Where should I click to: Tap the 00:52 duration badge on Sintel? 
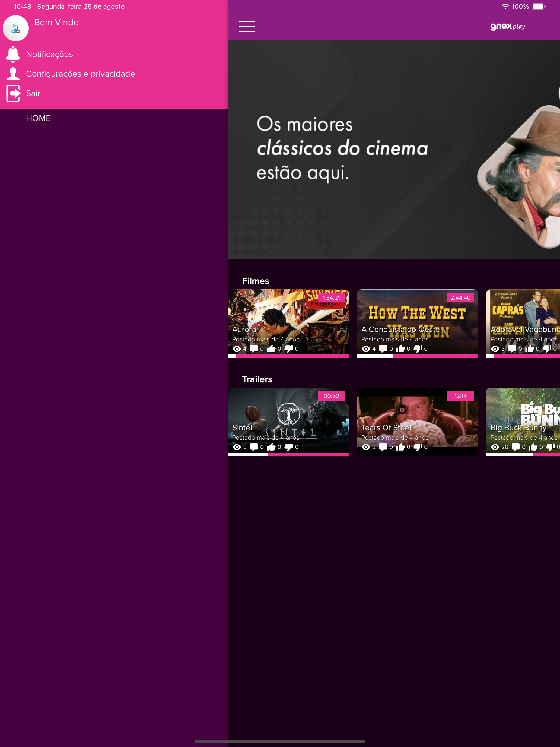point(332,396)
